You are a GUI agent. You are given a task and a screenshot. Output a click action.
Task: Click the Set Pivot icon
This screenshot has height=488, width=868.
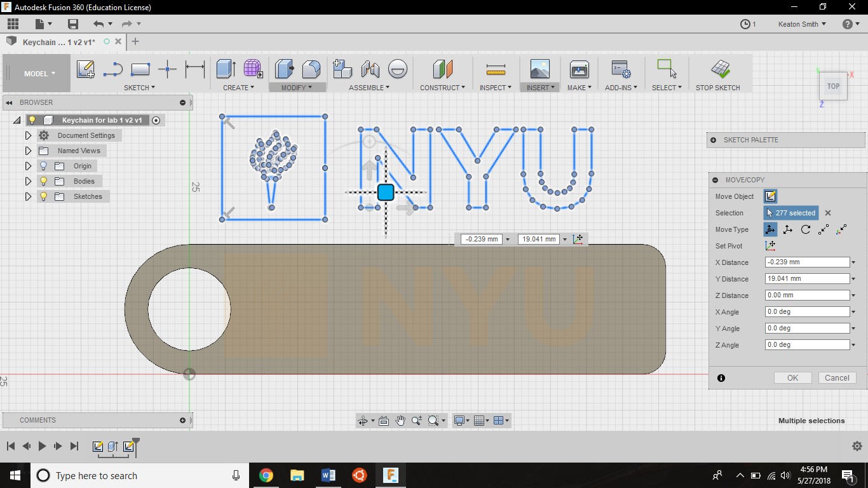pyautogui.click(x=770, y=246)
